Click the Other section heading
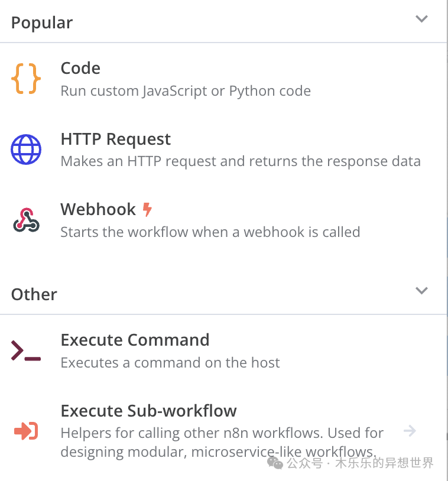This screenshot has width=448, height=481. 34,294
